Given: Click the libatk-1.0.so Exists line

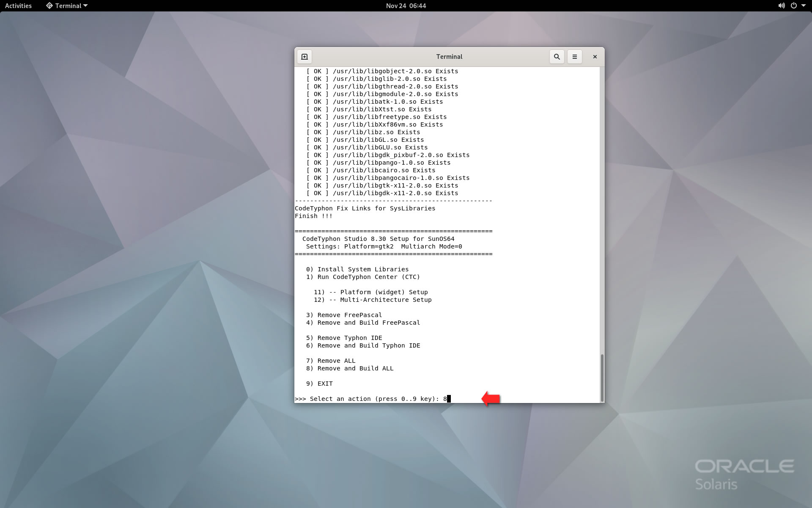Looking at the screenshot, I should [x=375, y=102].
